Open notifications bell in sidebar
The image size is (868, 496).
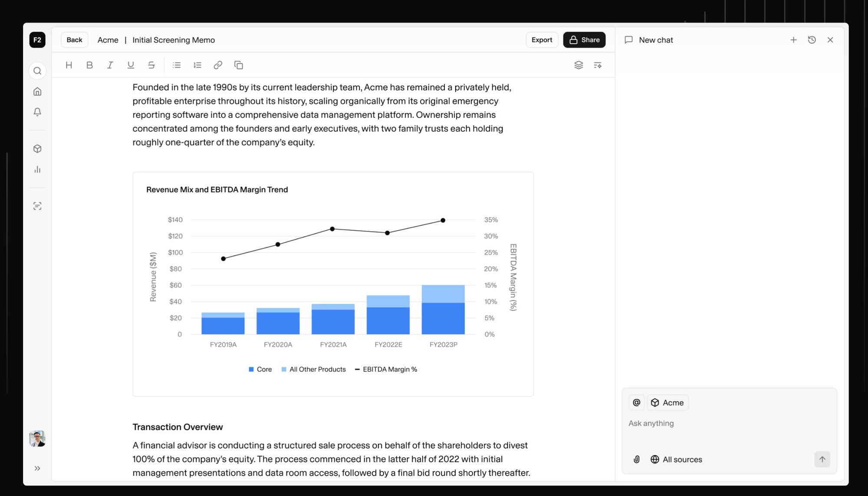(37, 112)
